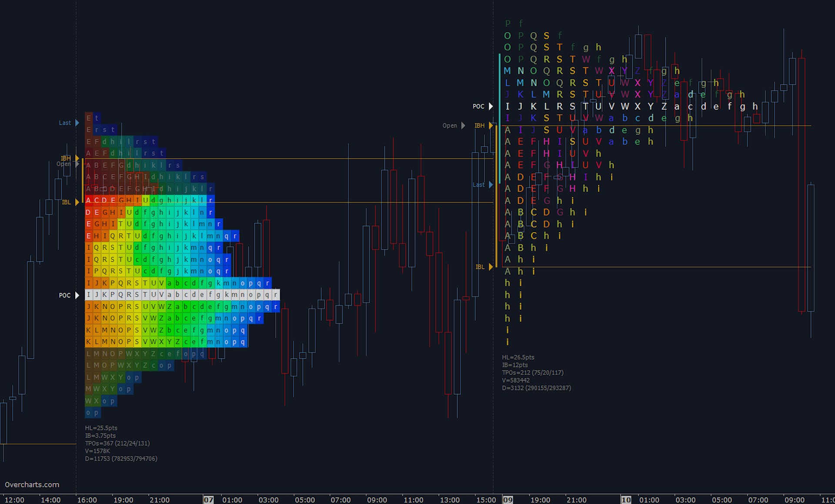Open the Overcharts.com link
This screenshot has width=835, height=504.
tap(31, 484)
